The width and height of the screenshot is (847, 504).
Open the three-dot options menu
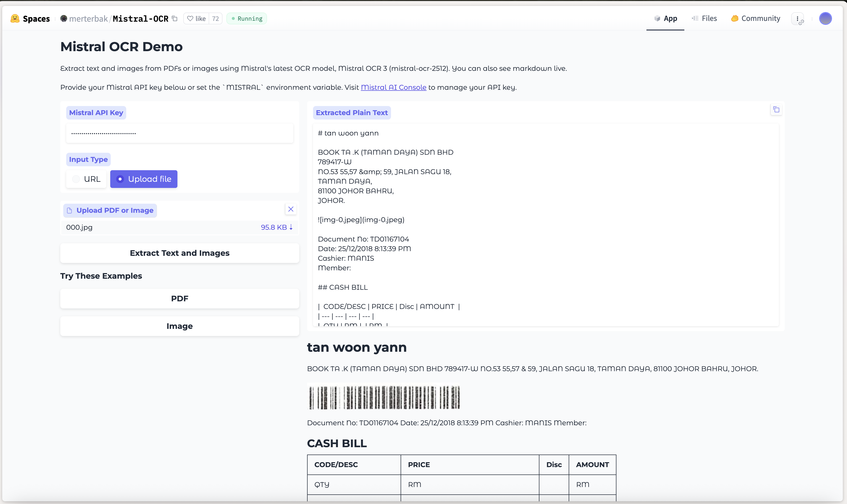[797, 19]
